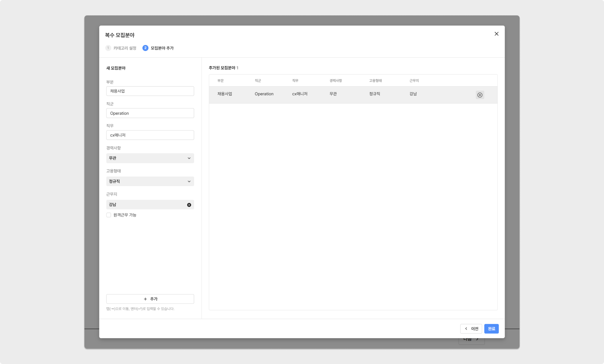Open the 고용형태 dropdown showing 정규직

(150, 181)
